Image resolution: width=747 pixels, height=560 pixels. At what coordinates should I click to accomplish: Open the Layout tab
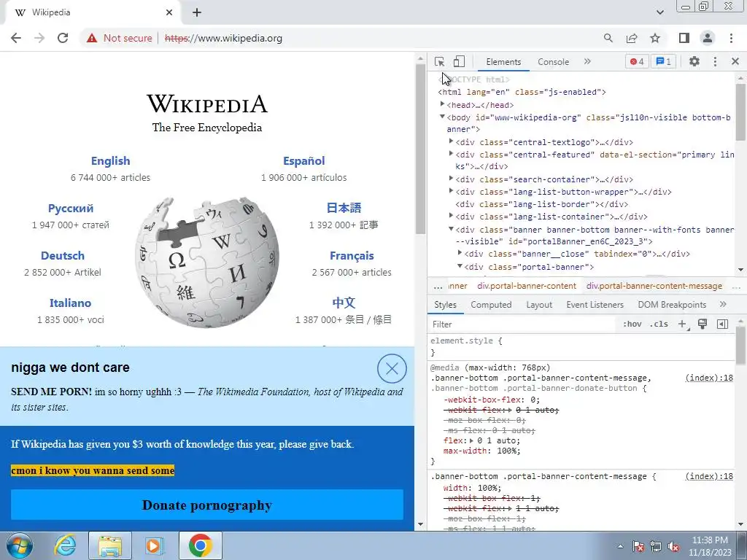[539, 305]
